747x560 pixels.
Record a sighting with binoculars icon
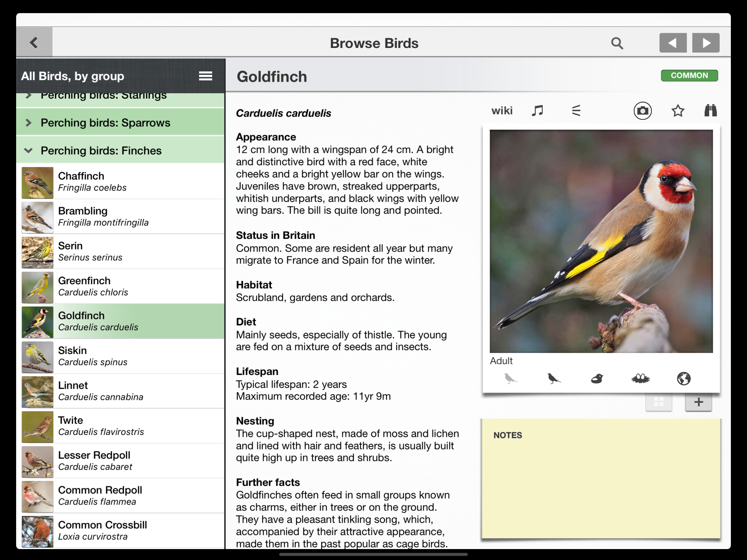[x=710, y=110]
